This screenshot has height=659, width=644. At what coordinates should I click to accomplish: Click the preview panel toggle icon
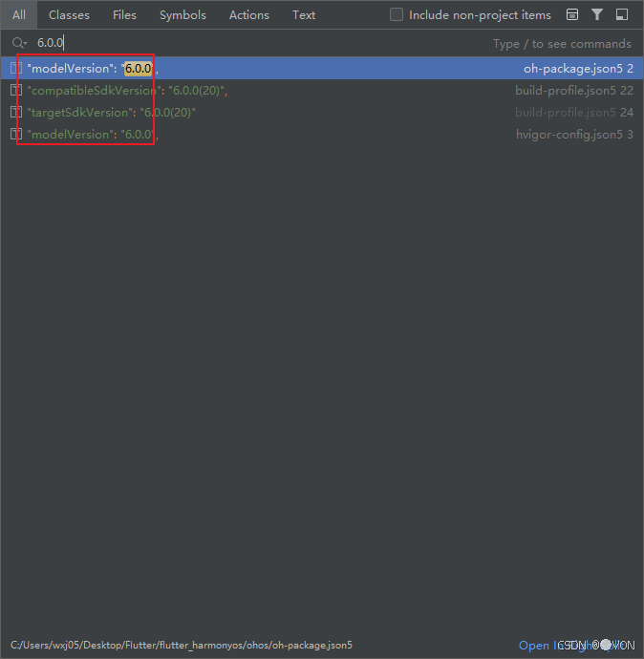click(572, 14)
